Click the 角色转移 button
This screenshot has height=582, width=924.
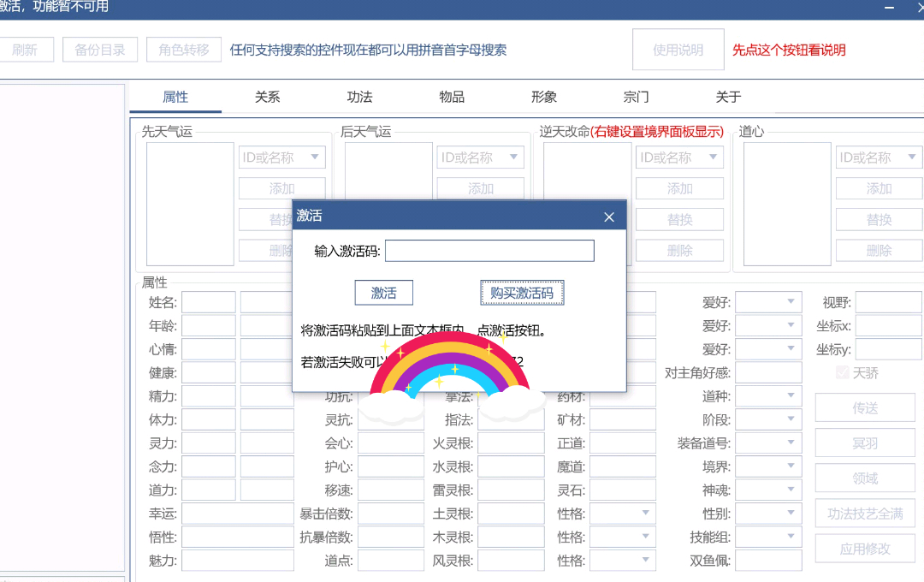point(183,50)
